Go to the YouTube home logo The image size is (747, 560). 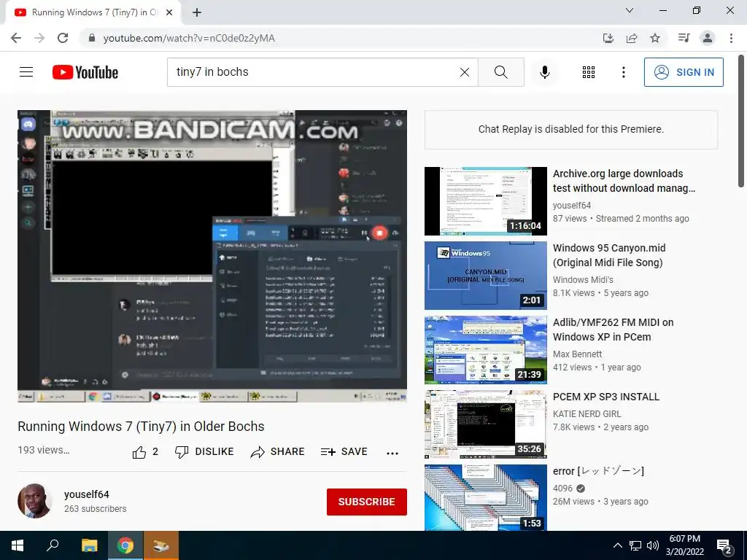coord(85,72)
